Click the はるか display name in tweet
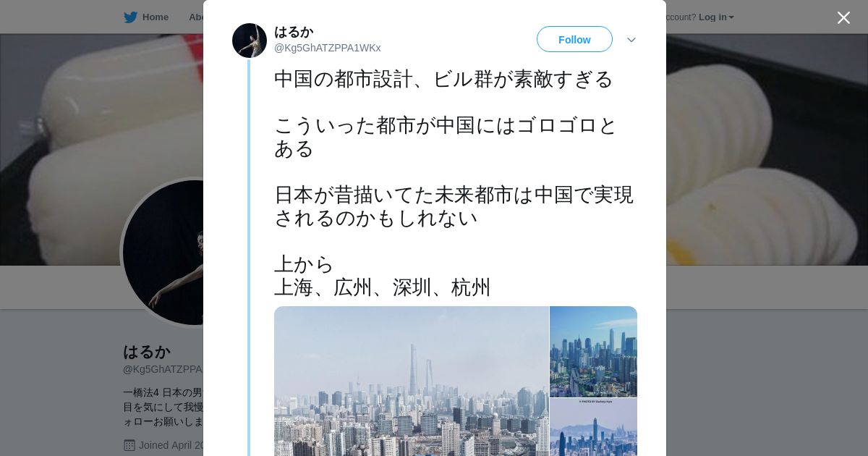The height and width of the screenshot is (456, 868). 294,32
